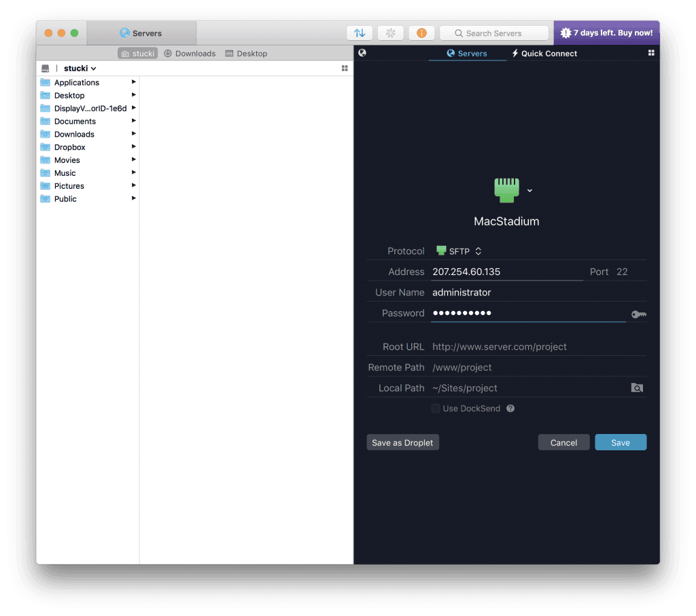Click the computer icon left of stucki
Image resolution: width=696 pixels, height=616 pixels.
[x=45, y=68]
